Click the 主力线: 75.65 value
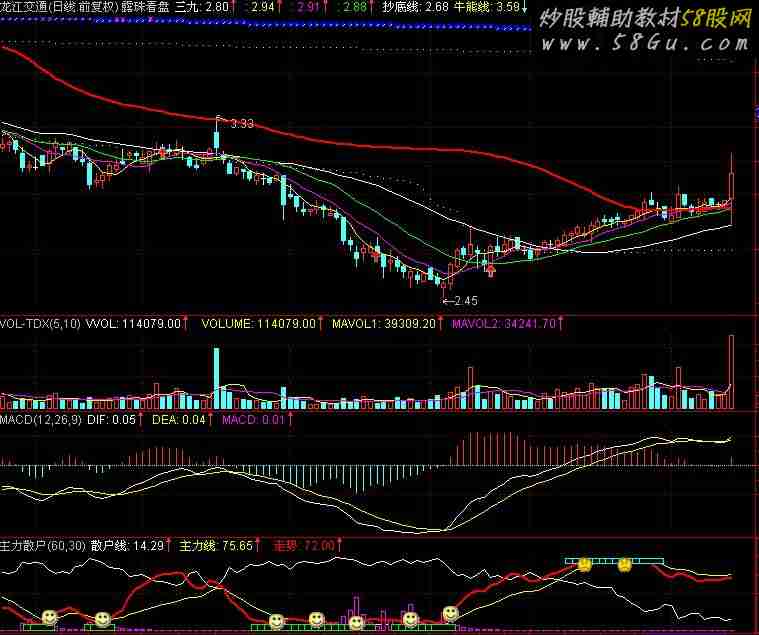Image resolution: width=759 pixels, height=635 pixels. (216, 546)
